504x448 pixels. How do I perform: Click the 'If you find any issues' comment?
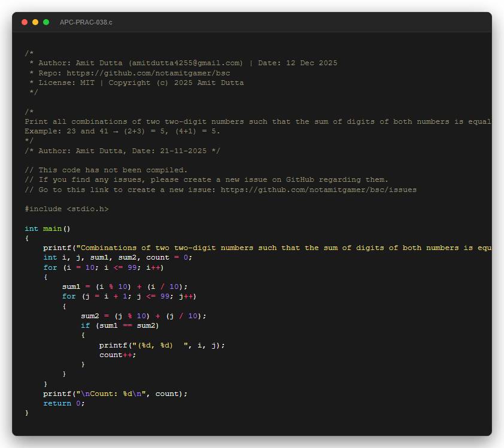[x=207, y=179]
